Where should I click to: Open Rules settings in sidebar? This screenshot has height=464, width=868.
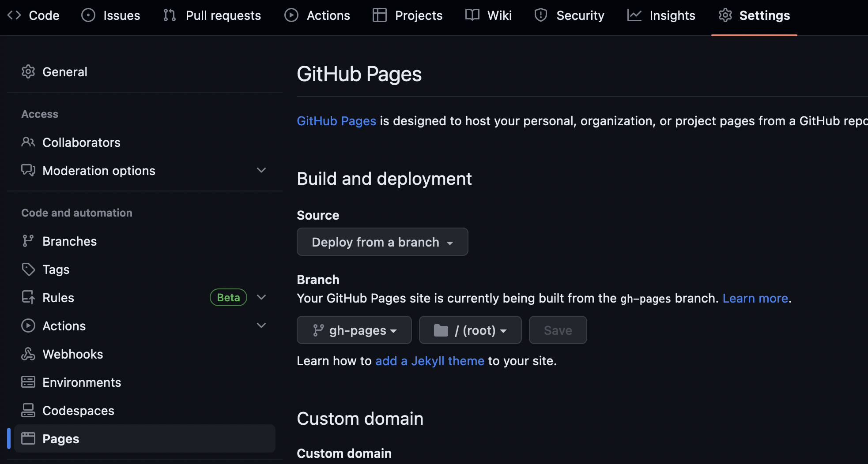point(145,297)
